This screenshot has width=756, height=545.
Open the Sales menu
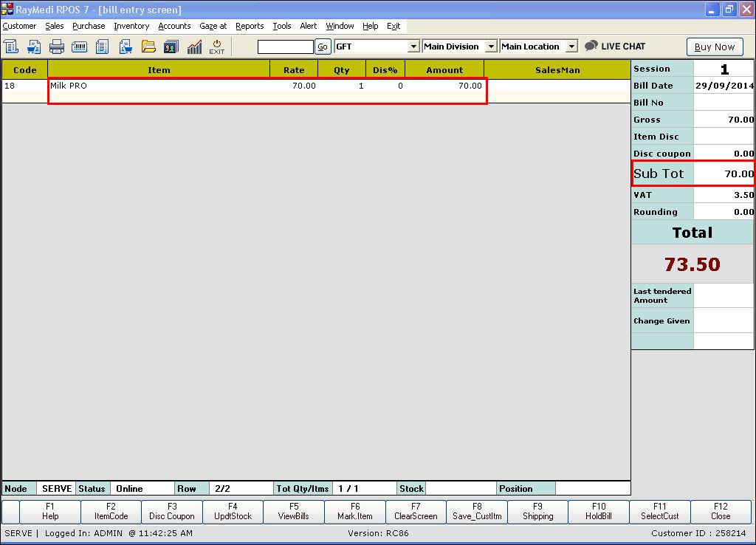point(55,26)
